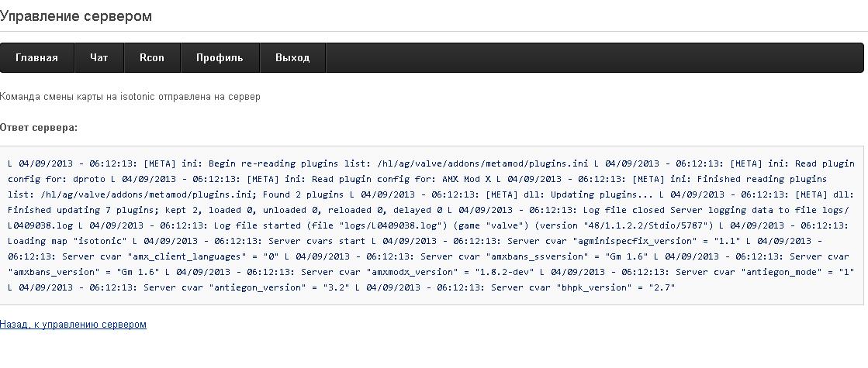This screenshot has height=368, width=868.
Task: Click the Управление сервером page heading
Action: point(76,15)
